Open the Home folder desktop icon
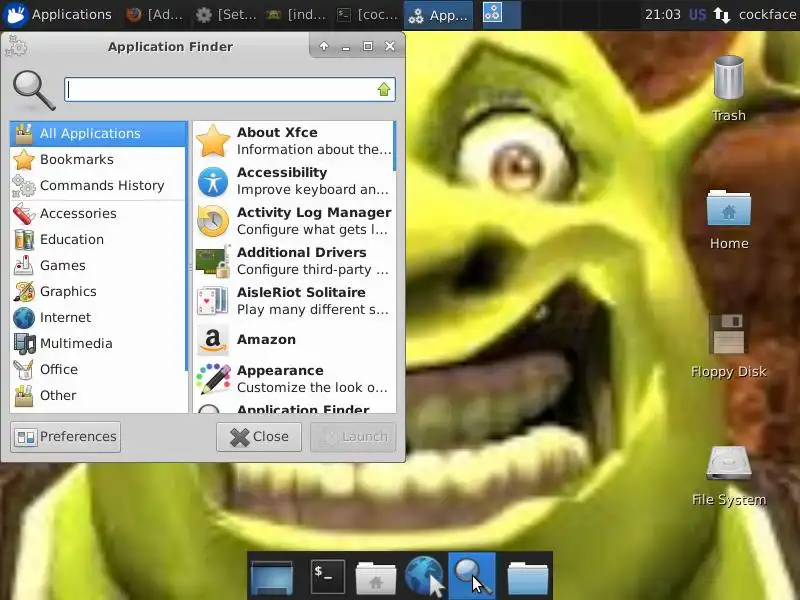The height and width of the screenshot is (600, 800). click(x=729, y=219)
